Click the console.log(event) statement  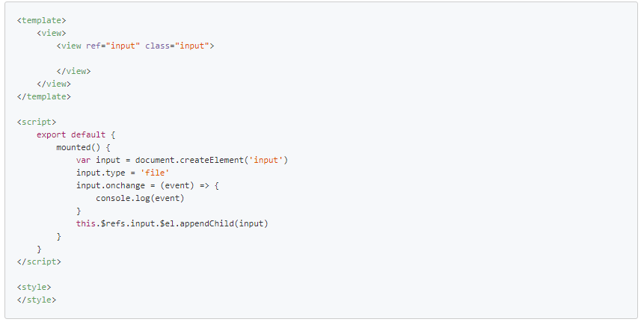140,199
